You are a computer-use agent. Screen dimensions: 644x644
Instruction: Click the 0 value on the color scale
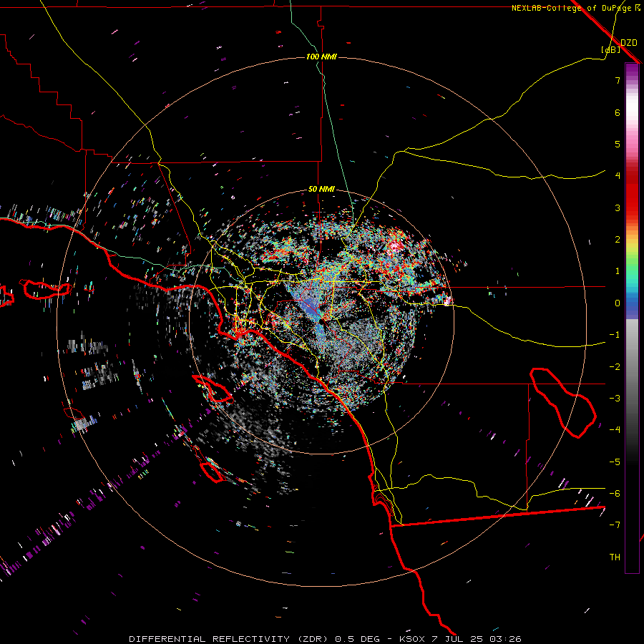point(618,303)
